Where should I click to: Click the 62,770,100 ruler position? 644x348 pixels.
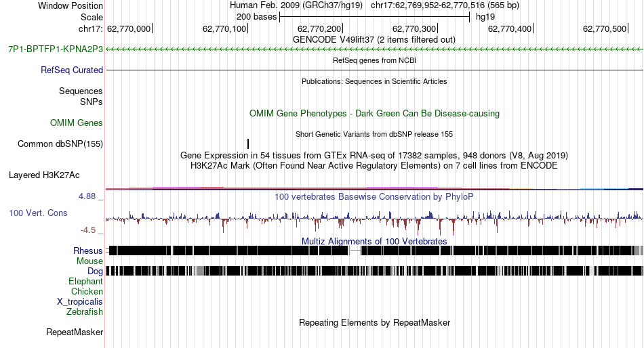tap(224, 28)
